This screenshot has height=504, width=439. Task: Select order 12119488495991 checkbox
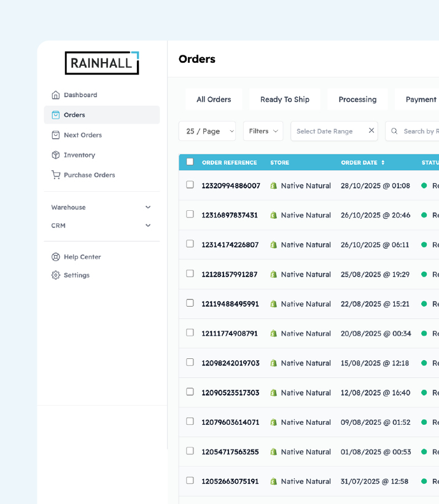pyautogui.click(x=190, y=303)
